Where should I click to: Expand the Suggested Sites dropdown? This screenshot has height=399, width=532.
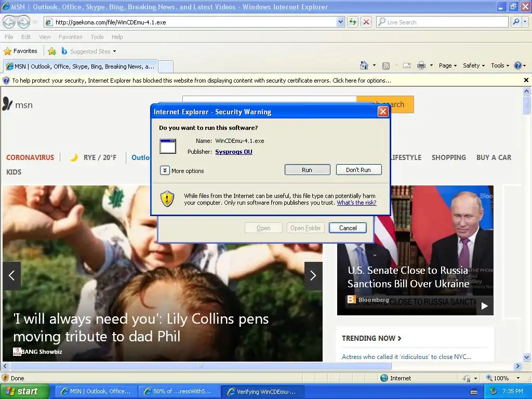(114, 51)
